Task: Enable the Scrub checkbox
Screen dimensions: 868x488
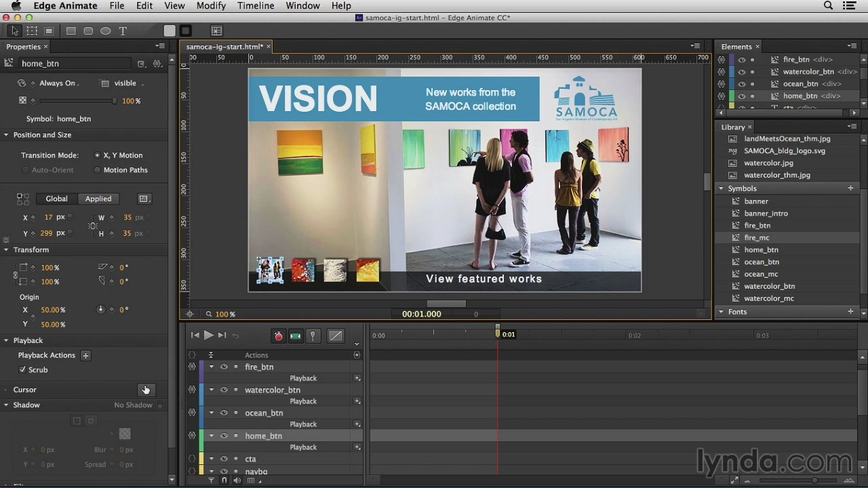Action: (x=23, y=370)
